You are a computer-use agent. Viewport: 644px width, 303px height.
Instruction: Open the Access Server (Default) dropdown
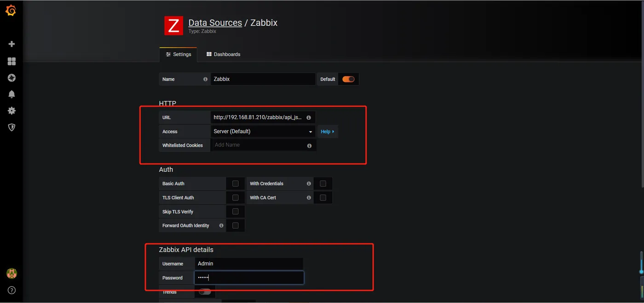coord(263,131)
